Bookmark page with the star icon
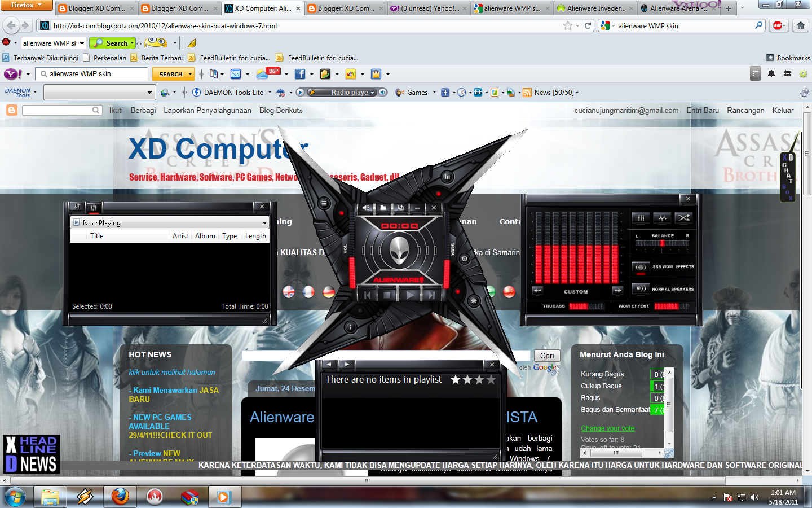812x508 pixels. 568,25
